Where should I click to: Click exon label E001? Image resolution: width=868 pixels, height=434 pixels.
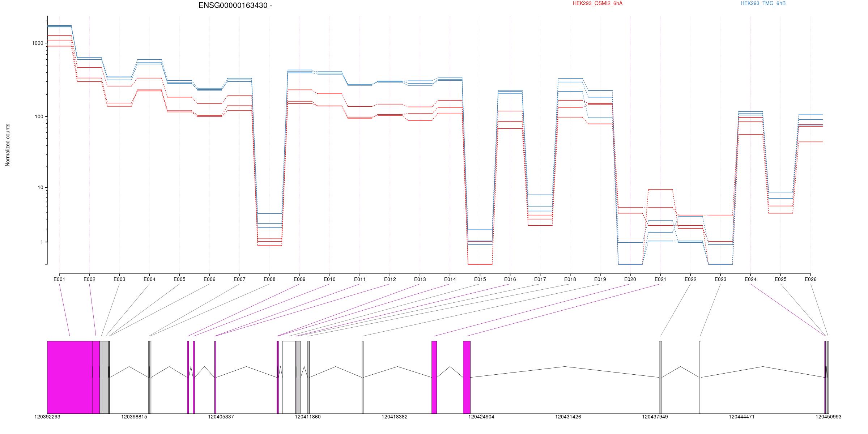59,279
